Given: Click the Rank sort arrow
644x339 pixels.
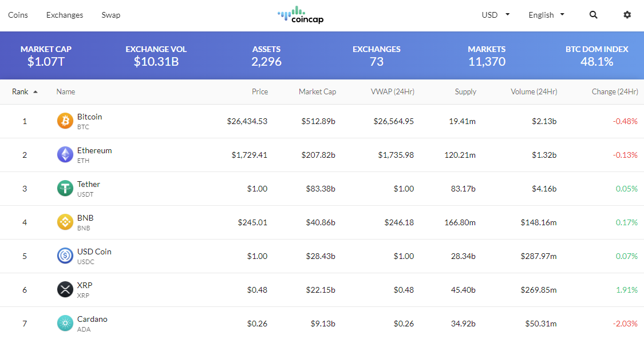Looking at the screenshot, I should tap(35, 92).
